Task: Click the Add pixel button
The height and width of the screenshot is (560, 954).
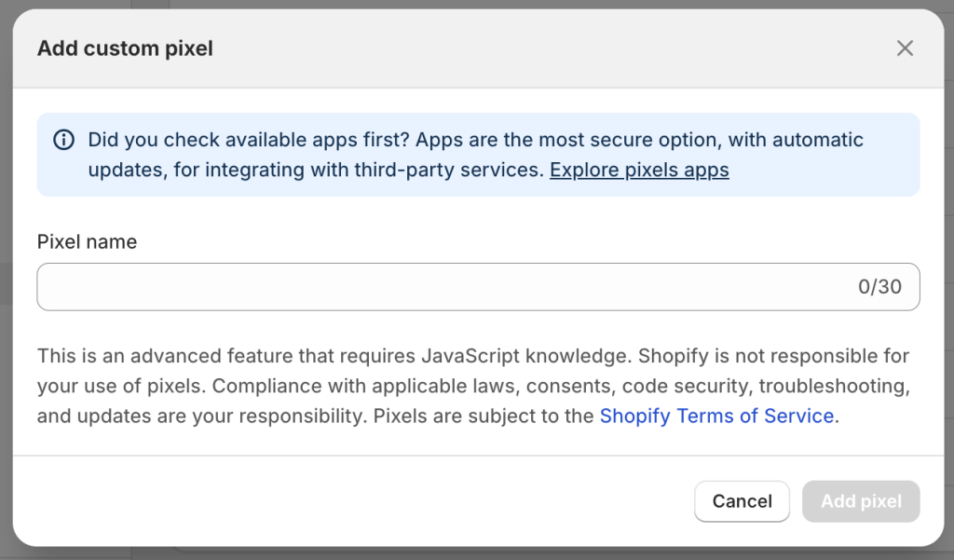Action: coord(860,501)
